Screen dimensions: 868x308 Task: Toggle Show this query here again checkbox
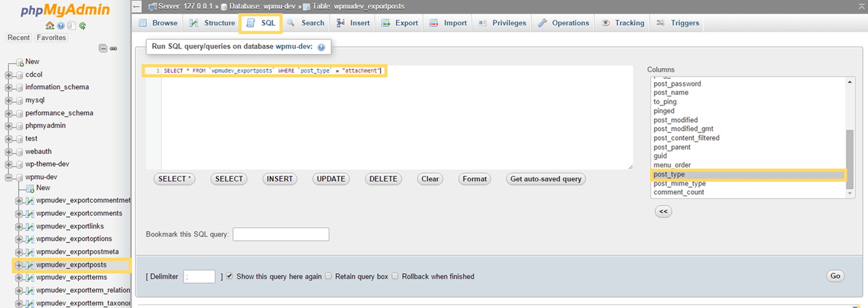click(x=230, y=276)
